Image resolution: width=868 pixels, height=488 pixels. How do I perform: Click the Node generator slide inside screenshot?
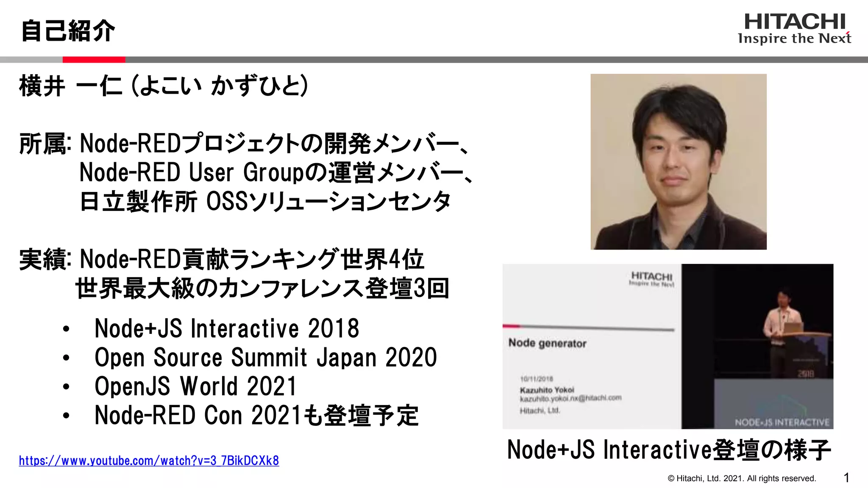tap(591, 346)
